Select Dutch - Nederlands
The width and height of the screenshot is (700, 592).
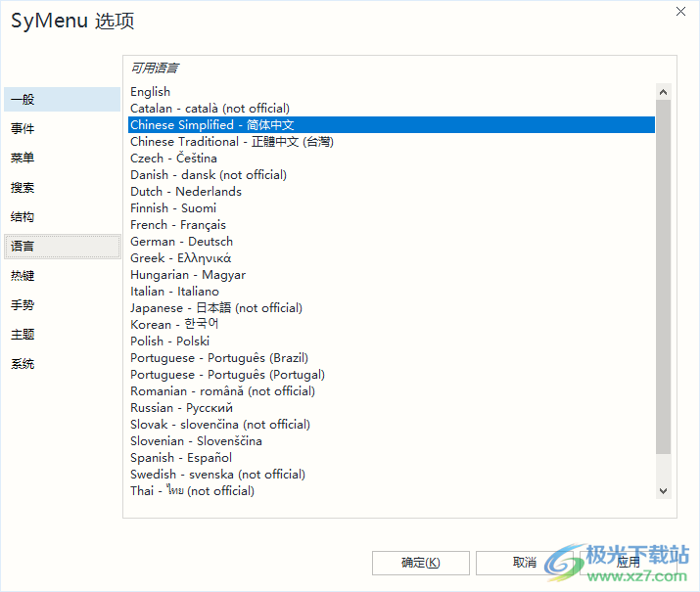[x=392, y=192]
